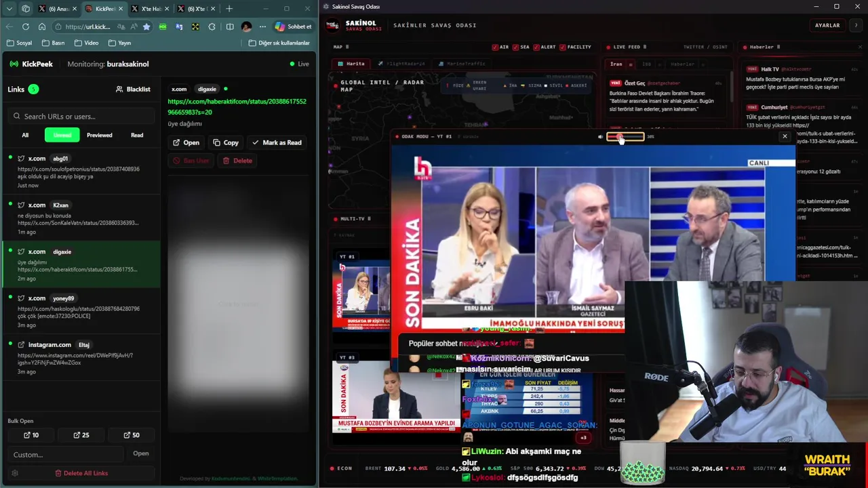Click the question mark help button

click(857, 25)
